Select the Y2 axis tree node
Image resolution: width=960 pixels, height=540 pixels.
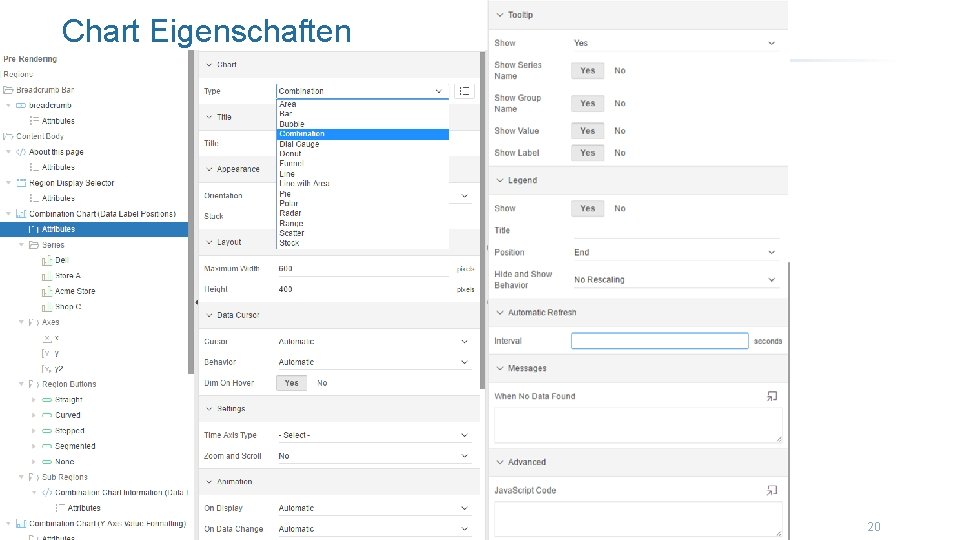pyautogui.click(x=58, y=369)
